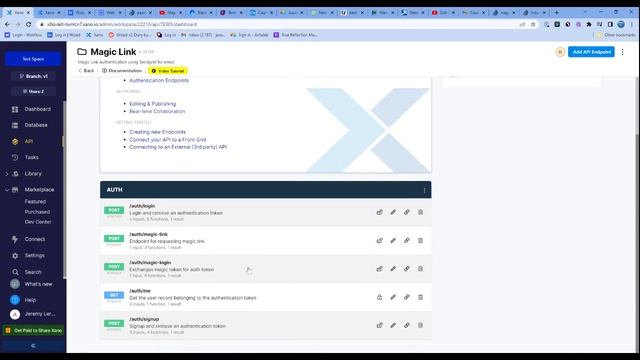The width and height of the screenshot is (640, 360).
Task: Delete the /auth/me endpoint
Action: [x=420, y=297]
